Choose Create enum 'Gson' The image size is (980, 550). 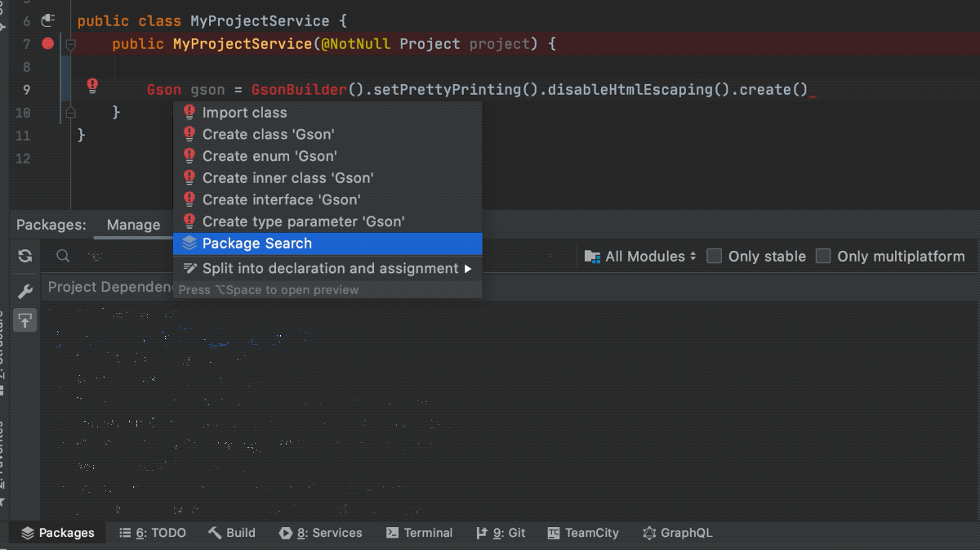[x=327, y=156]
